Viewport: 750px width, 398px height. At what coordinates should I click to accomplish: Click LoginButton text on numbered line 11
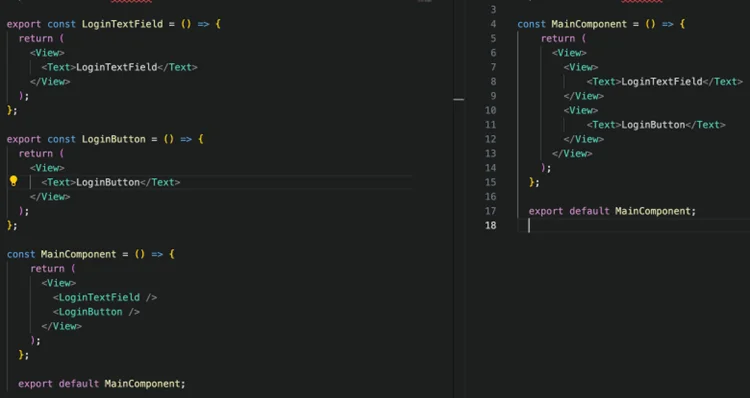[653, 125]
